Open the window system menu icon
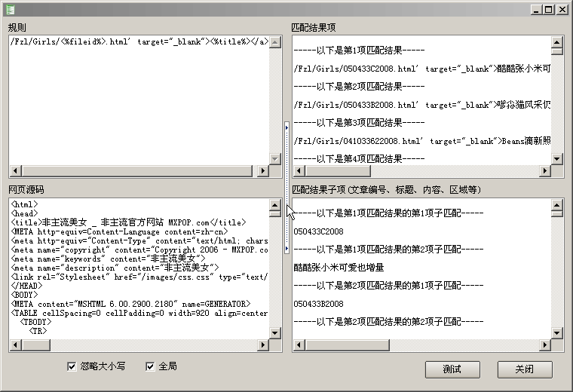This screenshot has width=573, height=392. click(8, 9)
